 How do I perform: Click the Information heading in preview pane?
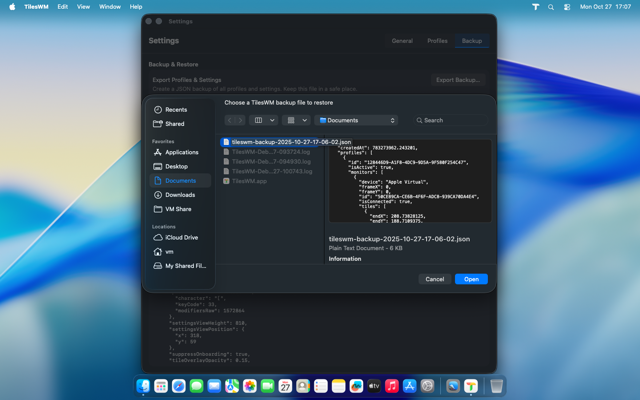pyautogui.click(x=345, y=259)
